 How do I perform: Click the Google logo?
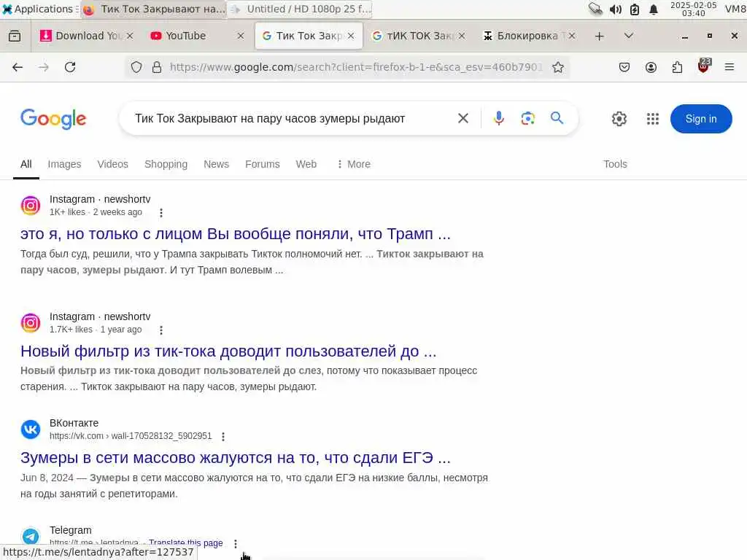coord(53,119)
